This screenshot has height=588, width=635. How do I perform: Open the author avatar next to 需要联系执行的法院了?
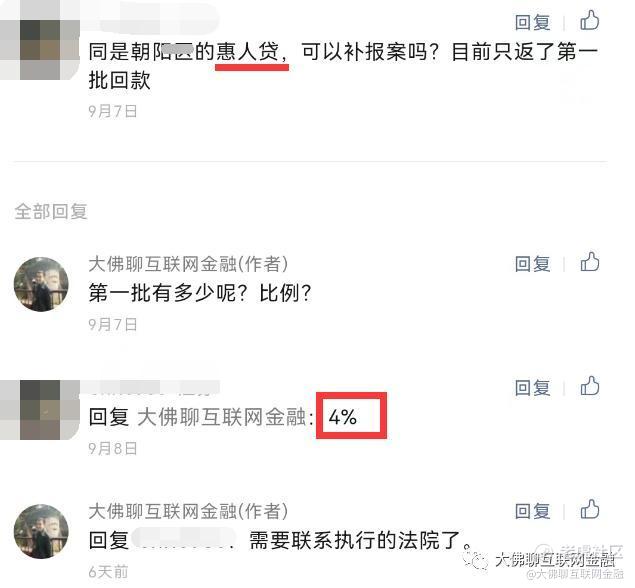point(41,531)
